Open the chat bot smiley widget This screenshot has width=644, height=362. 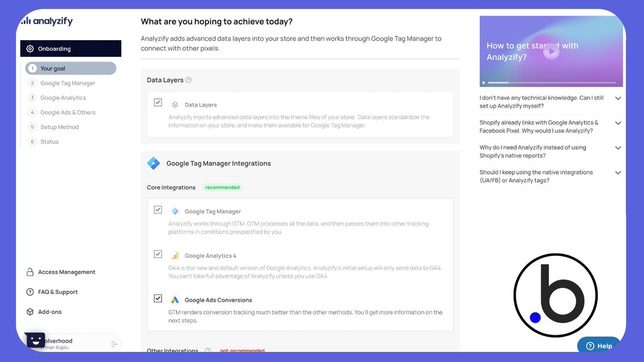coord(35,340)
